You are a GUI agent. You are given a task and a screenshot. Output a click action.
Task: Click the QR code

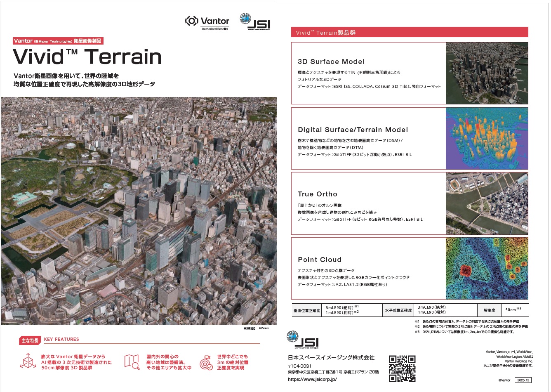[x=402, y=368]
